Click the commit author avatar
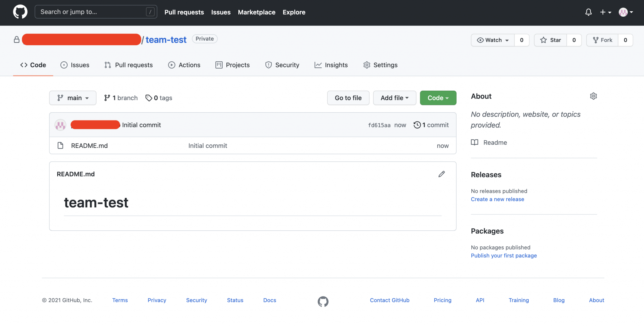This screenshot has height=326, width=644. (60, 125)
